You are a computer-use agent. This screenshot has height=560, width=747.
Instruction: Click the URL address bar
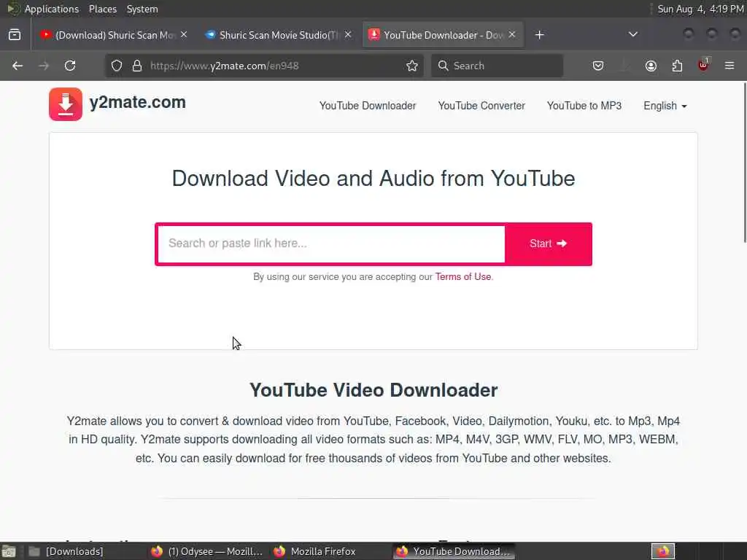pos(264,66)
